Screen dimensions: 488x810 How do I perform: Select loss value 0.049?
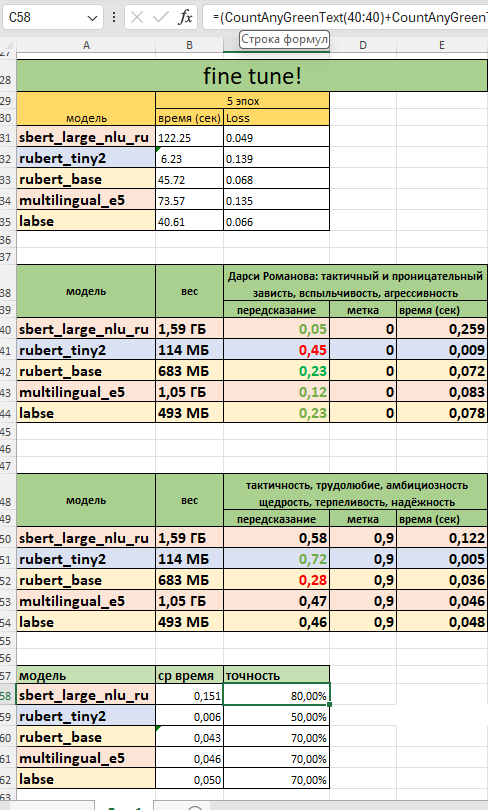click(x=276, y=137)
